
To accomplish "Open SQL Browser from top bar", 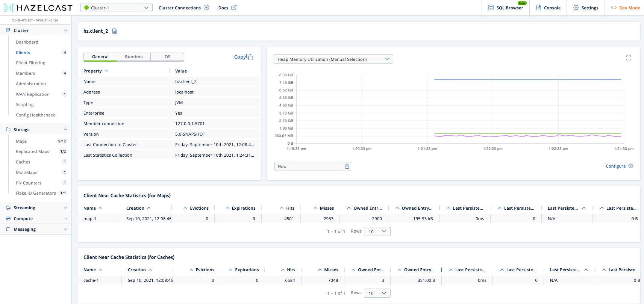I will [505, 8].
